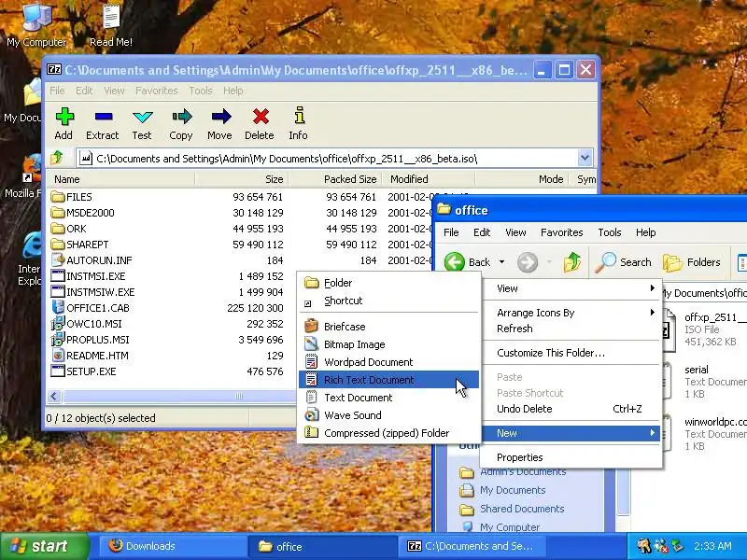
Task: Sort 7-Zip list by Name column
Action: (x=120, y=179)
